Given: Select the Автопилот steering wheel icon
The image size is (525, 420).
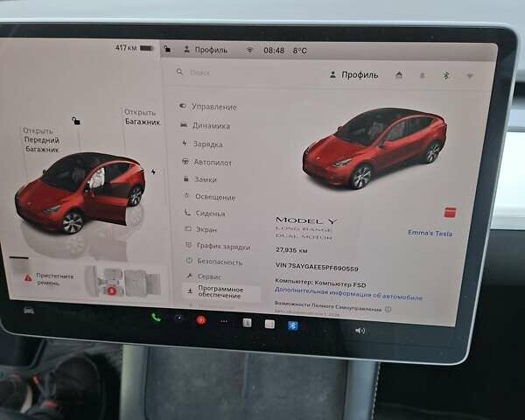Looking at the screenshot, I should click(x=185, y=161).
